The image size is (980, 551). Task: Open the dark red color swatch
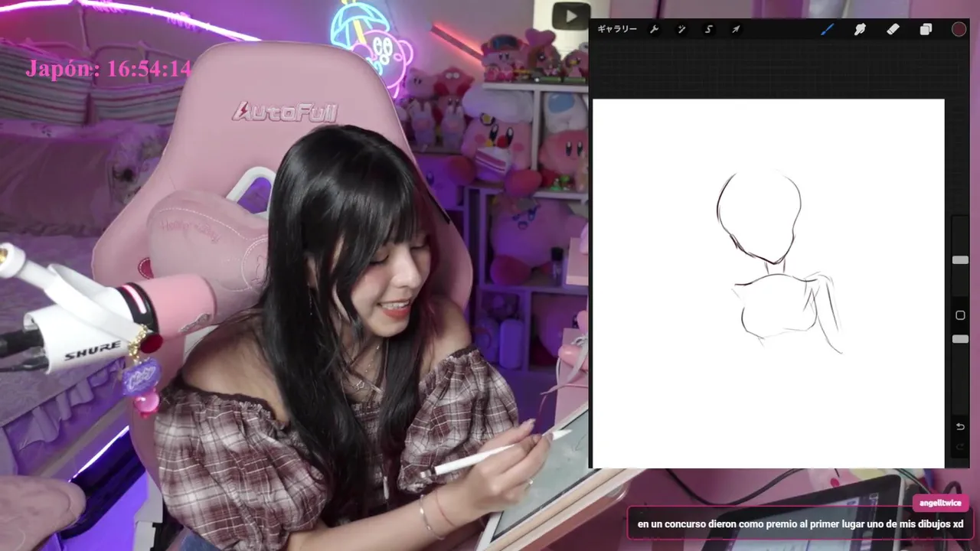pyautogui.click(x=959, y=29)
